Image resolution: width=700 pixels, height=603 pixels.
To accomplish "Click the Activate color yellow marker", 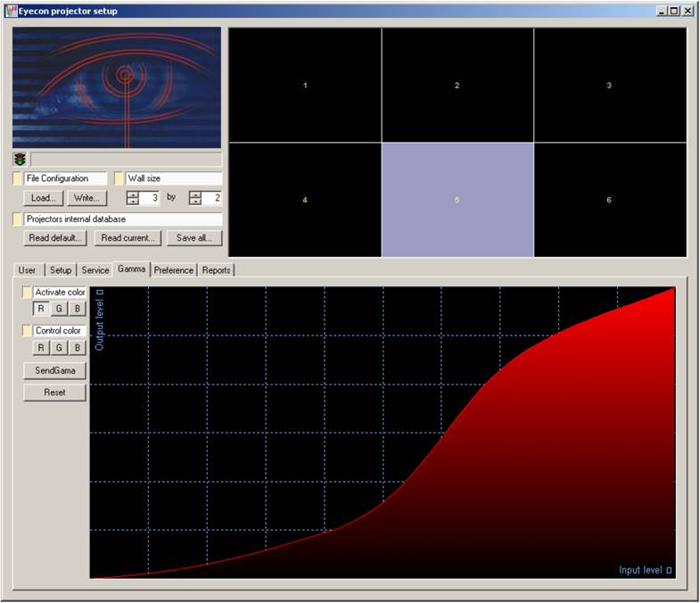I will (27, 292).
